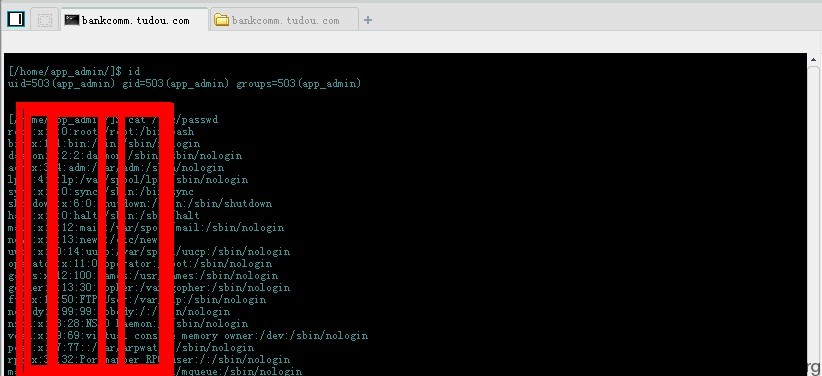The image size is (822, 376).
Task: Click the line ending in /mqueue:/sbin/nologin
Action: click(x=155, y=371)
